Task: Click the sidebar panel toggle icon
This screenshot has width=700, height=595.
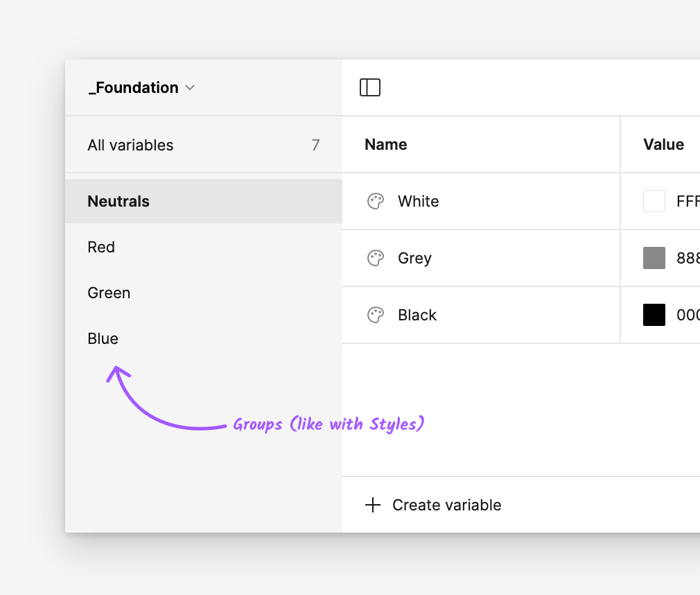Action: click(370, 87)
